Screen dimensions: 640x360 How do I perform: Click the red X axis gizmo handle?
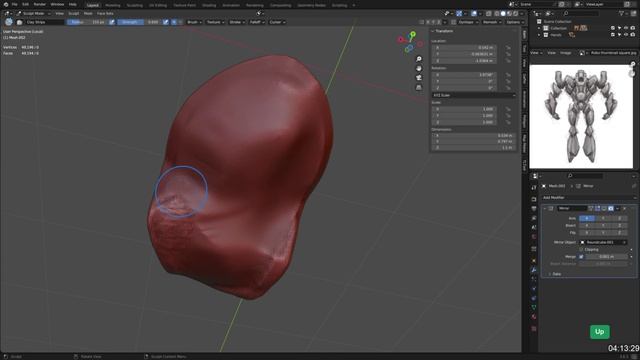point(401,40)
